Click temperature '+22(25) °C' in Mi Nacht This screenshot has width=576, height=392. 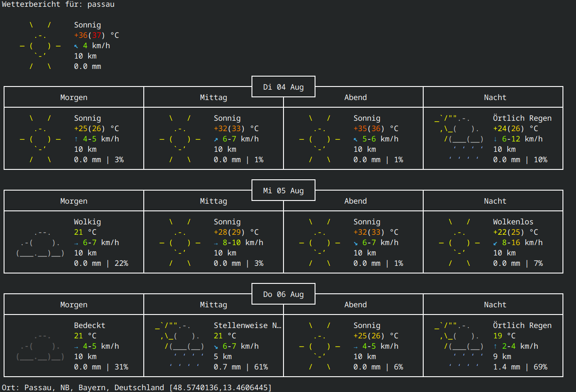516,232
